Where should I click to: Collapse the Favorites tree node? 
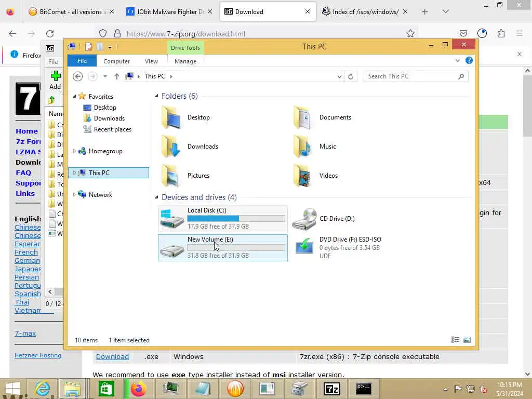(x=74, y=96)
